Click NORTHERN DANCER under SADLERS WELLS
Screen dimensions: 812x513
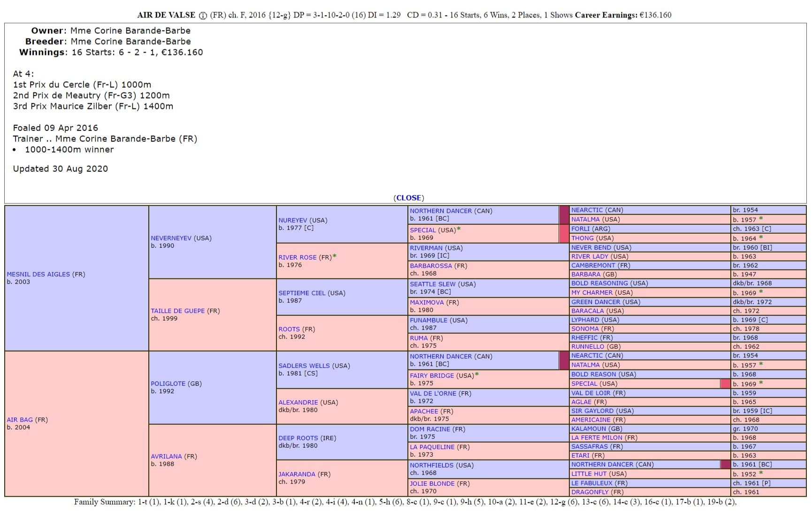441,356
